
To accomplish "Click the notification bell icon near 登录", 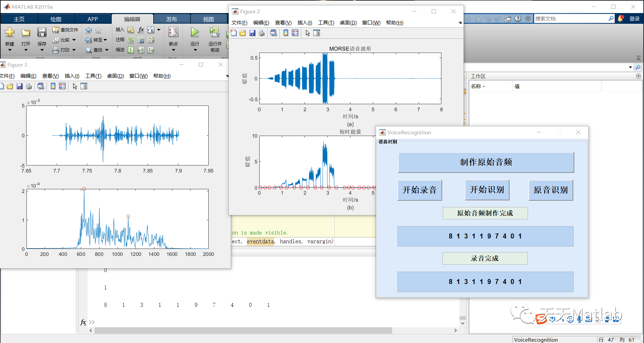I will pyautogui.click(x=621, y=18).
